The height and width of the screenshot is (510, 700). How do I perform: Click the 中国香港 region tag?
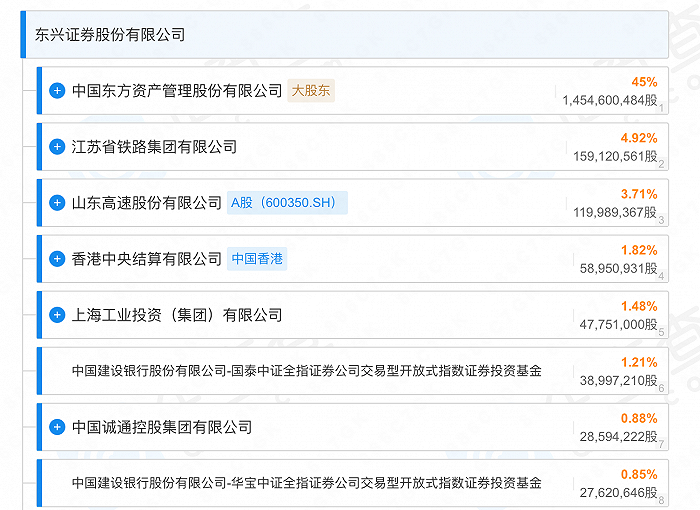tap(257, 259)
